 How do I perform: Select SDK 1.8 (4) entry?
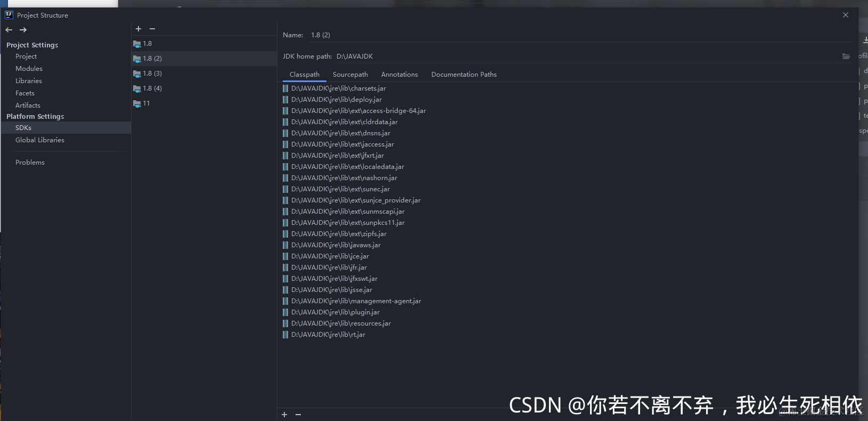pyautogui.click(x=204, y=88)
